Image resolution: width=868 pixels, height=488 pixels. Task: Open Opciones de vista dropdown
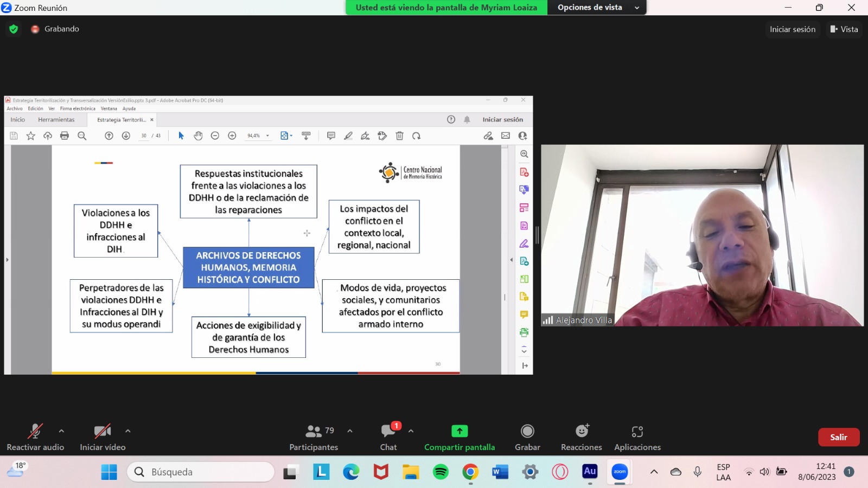(x=597, y=8)
